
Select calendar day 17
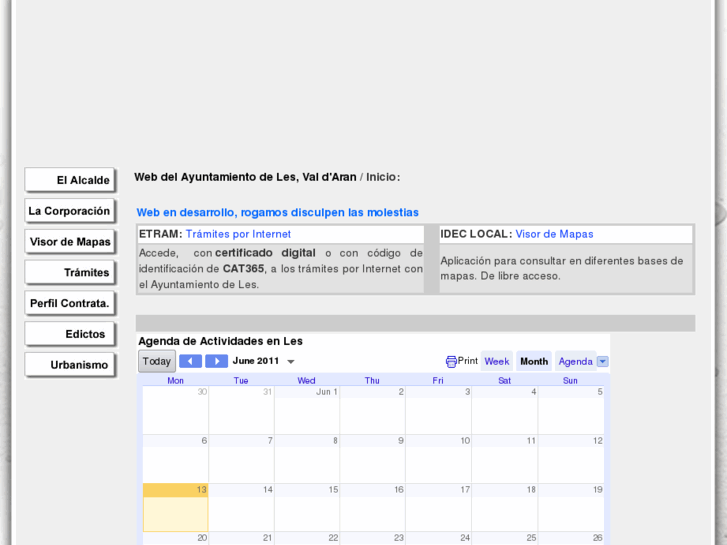(x=439, y=507)
